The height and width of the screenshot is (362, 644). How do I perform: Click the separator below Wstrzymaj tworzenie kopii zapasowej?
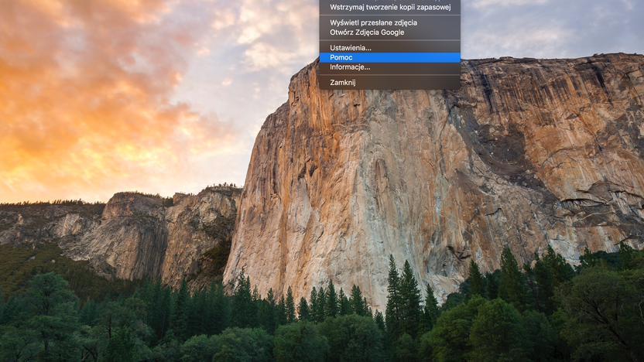[x=389, y=15]
